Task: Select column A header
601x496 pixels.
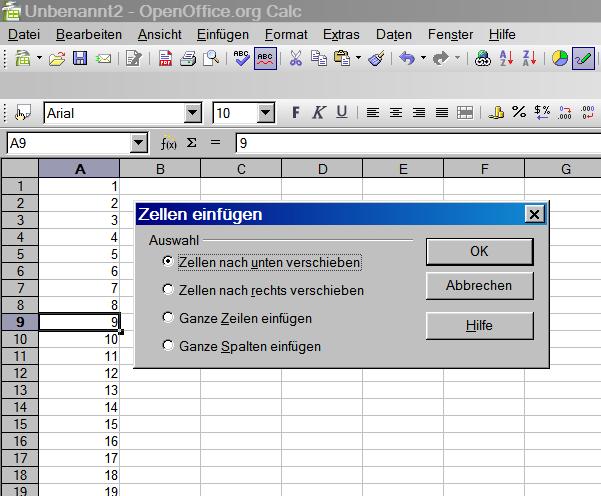Action: (79, 169)
